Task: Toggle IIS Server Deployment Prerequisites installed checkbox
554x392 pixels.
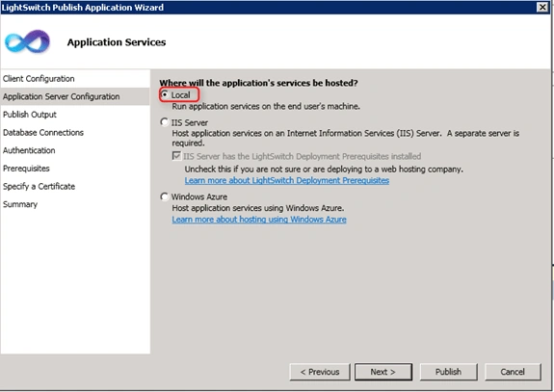Action: pos(176,156)
